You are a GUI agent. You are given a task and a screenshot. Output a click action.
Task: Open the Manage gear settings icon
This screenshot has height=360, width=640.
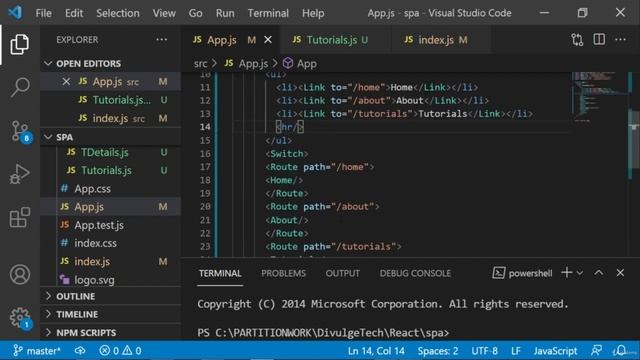click(20, 318)
